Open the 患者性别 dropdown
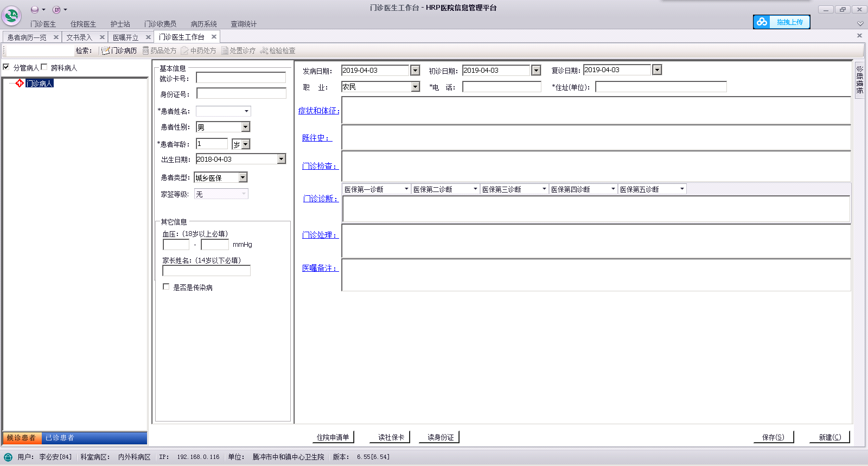 pyautogui.click(x=246, y=127)
